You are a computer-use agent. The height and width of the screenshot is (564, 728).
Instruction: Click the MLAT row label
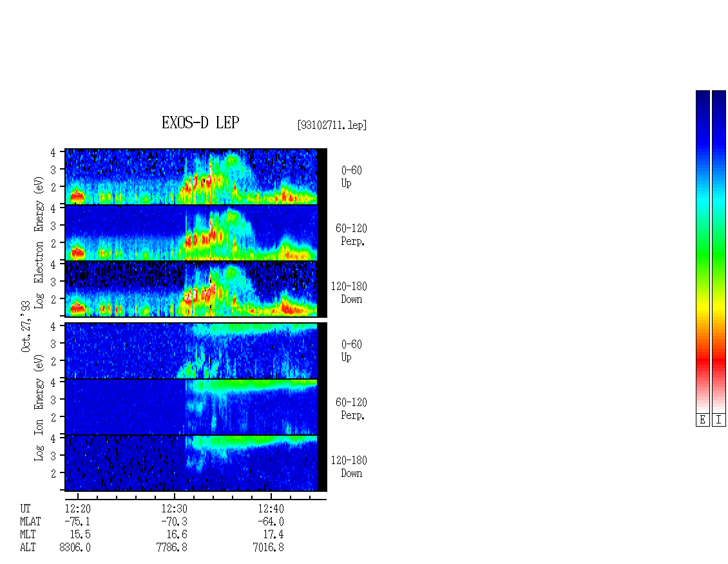[31, 521]
